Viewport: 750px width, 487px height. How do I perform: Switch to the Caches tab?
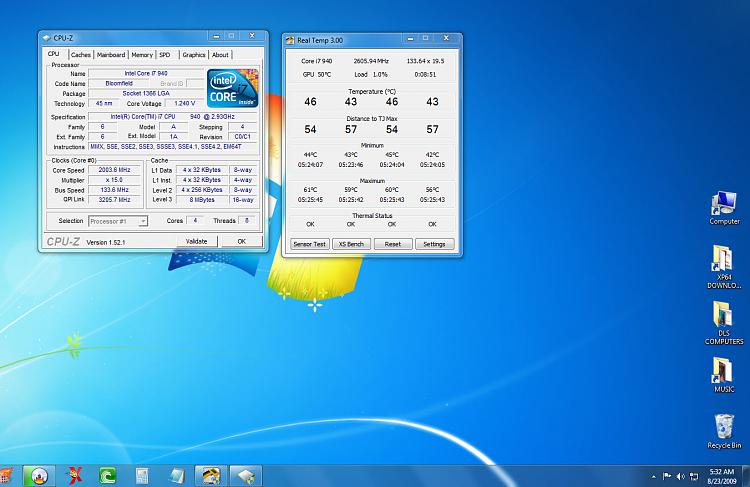[x=81, y=55]
